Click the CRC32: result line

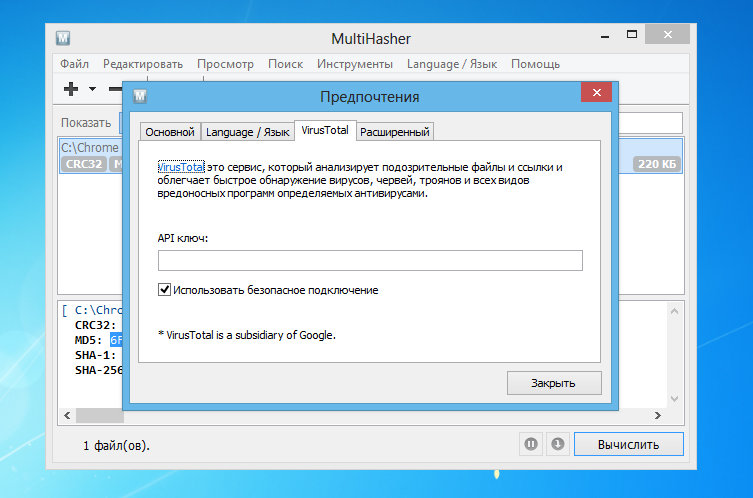coord(96,325)
